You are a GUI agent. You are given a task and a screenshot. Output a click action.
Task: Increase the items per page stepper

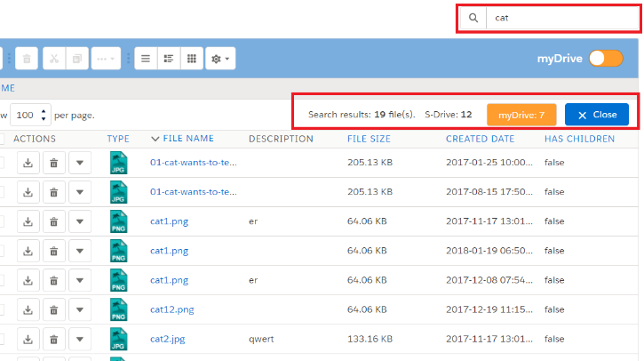(44, 111)
